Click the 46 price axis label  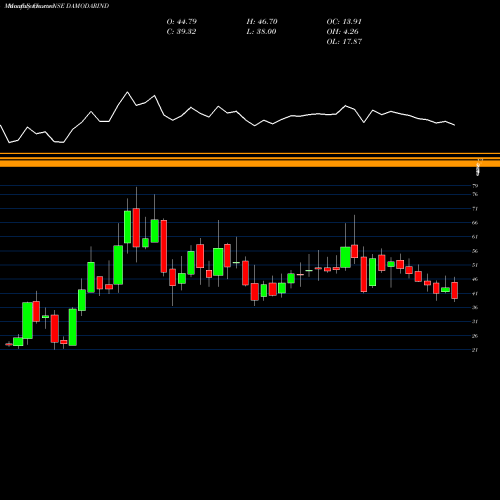pyautogui.click(x=475, y=279)
